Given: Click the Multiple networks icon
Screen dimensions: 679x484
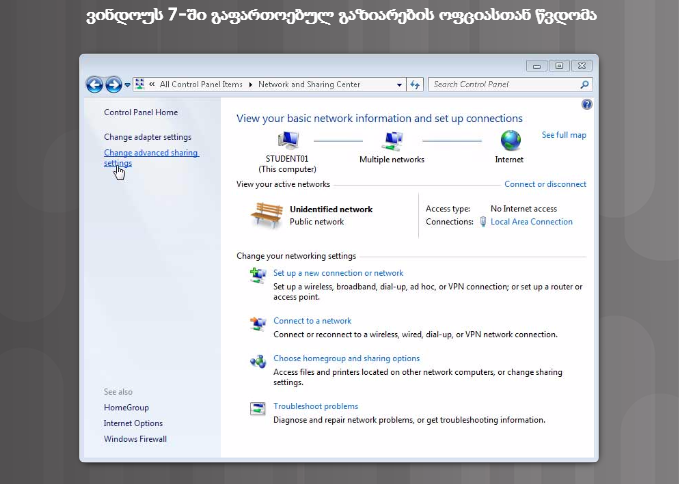Looking at the screenshot, I should (x=392, y=141).
